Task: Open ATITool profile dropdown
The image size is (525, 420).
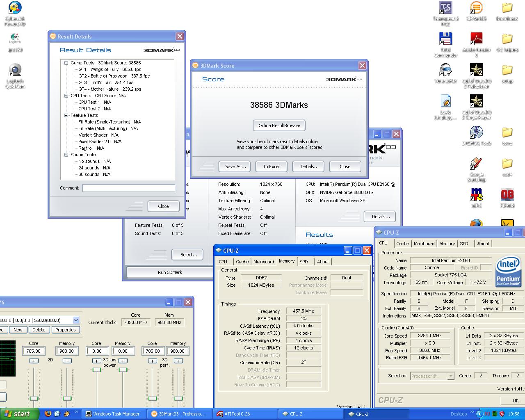Action: [x=76, y=320]
